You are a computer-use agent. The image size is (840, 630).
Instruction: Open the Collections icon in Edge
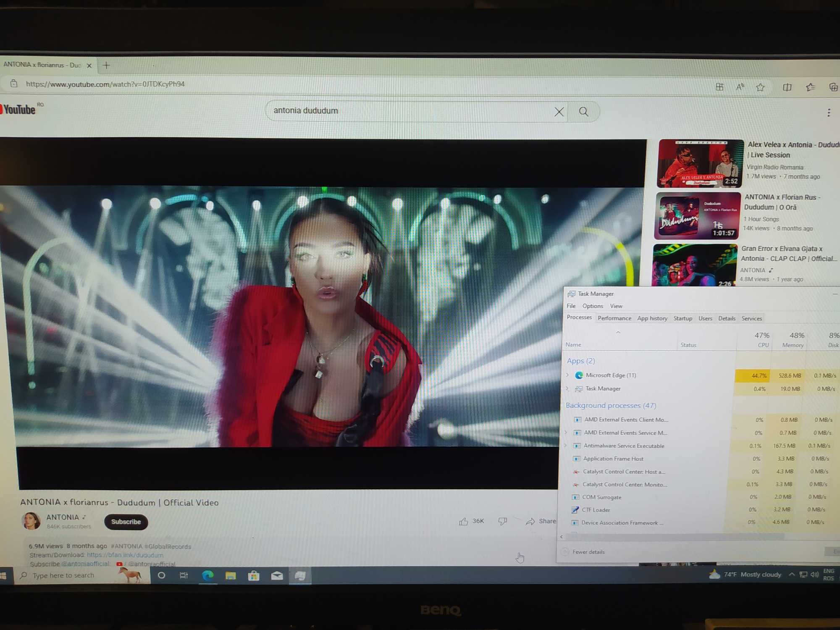click(833, 87)
